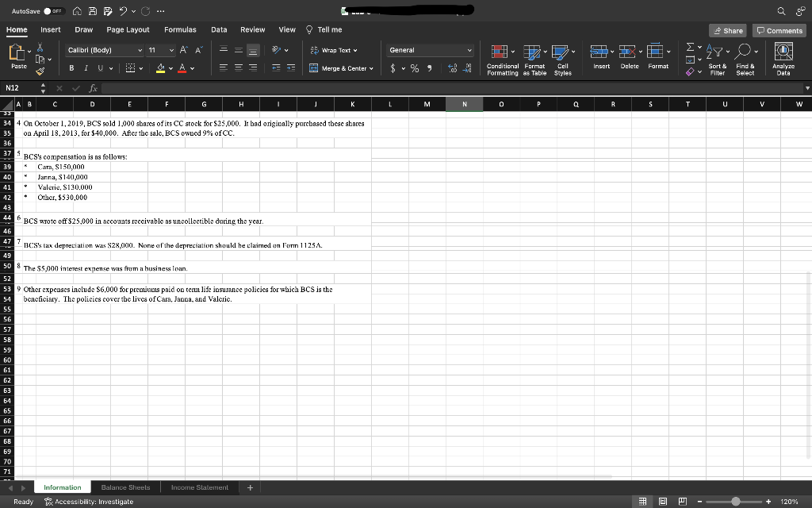
Task: Click the Search magnifier in title bar
Action: pos(781,11)
